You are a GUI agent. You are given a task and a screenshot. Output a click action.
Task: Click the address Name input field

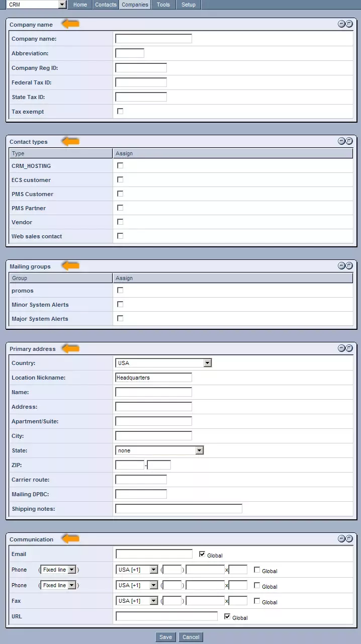tap(154, 392)
